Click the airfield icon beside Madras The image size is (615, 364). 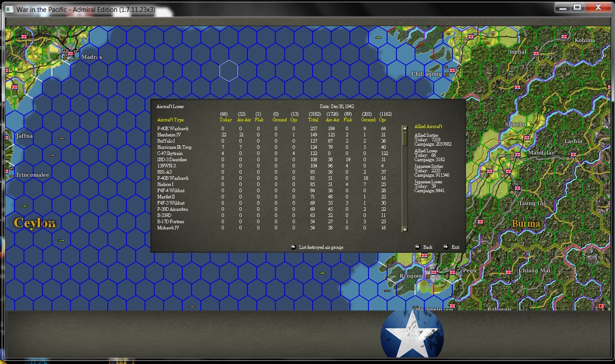[x=76, y=50]
